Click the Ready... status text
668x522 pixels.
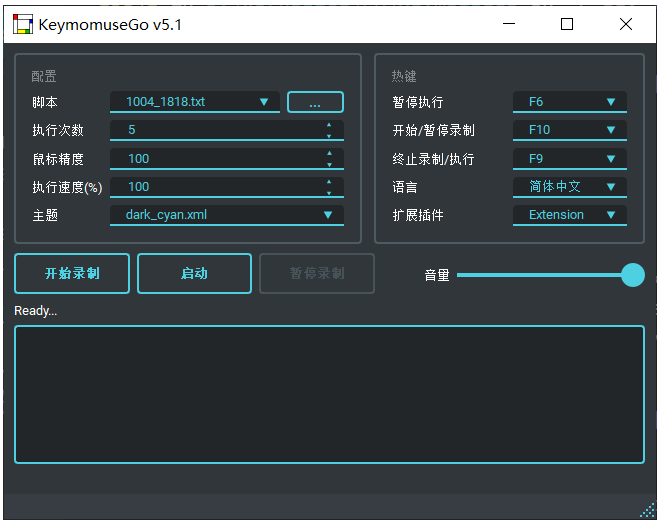tap(35, 311)
